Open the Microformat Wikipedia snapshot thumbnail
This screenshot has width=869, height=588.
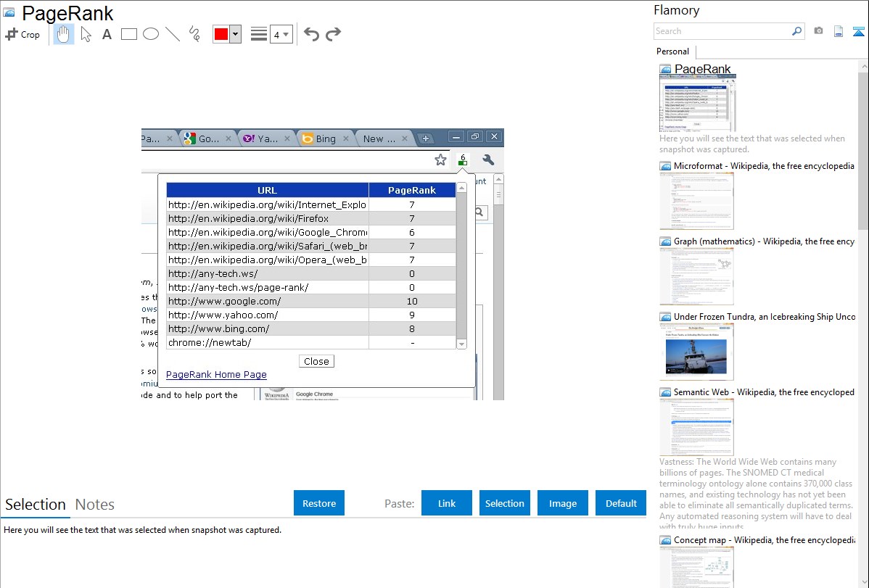[x=696, y=201]
